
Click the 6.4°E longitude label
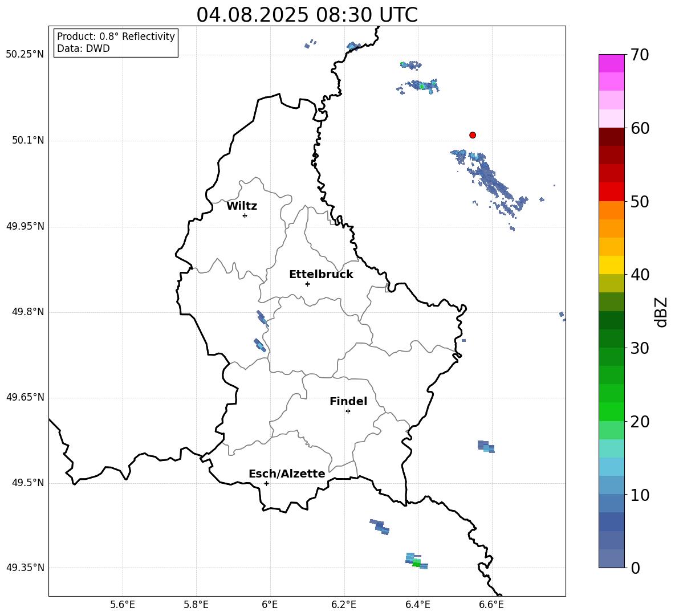(417, 605)
